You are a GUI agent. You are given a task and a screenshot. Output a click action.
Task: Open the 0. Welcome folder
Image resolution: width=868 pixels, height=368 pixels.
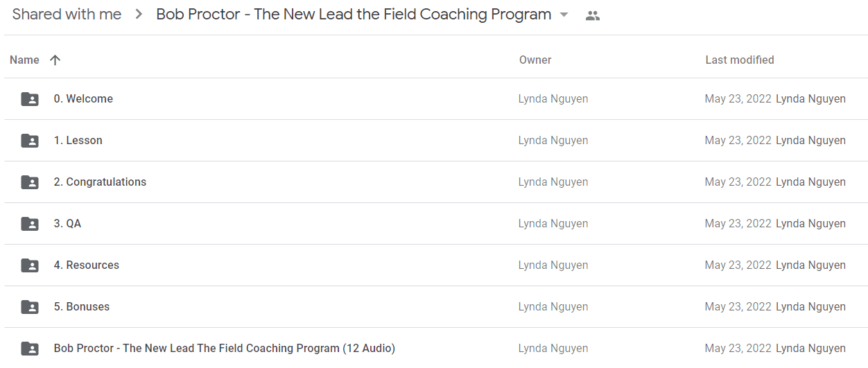point(83,99)
